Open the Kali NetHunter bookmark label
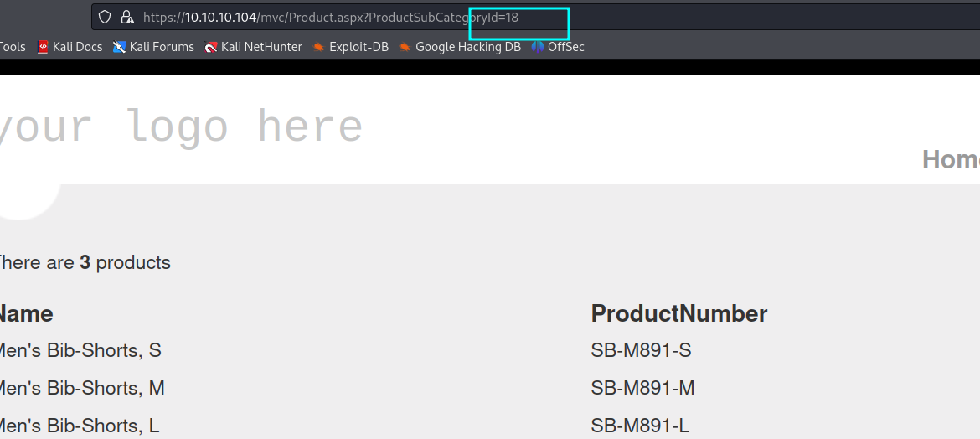The height and width of the screenshot is (439, 980). (261, 47)
